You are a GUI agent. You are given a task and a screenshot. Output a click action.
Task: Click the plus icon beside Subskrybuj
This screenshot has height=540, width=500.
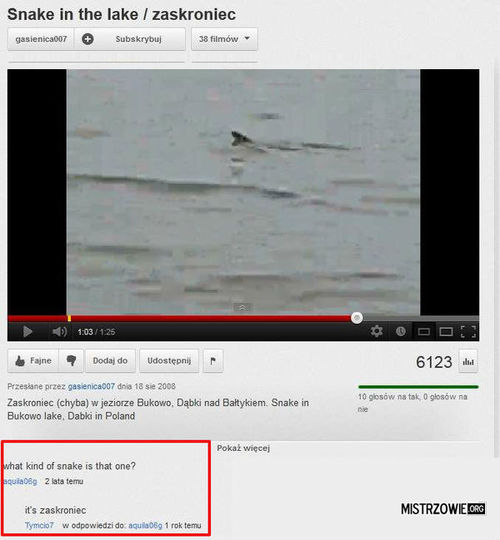(x=87, y=39)
